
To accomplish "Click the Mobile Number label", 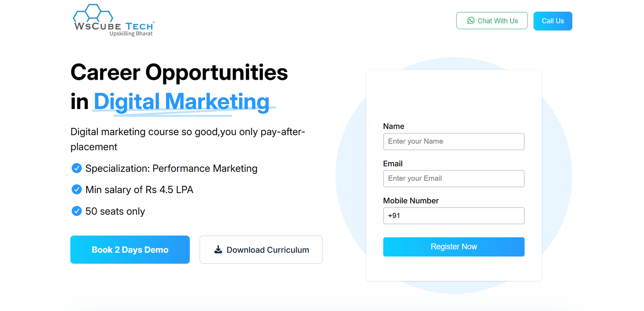I will pos(411,201).
